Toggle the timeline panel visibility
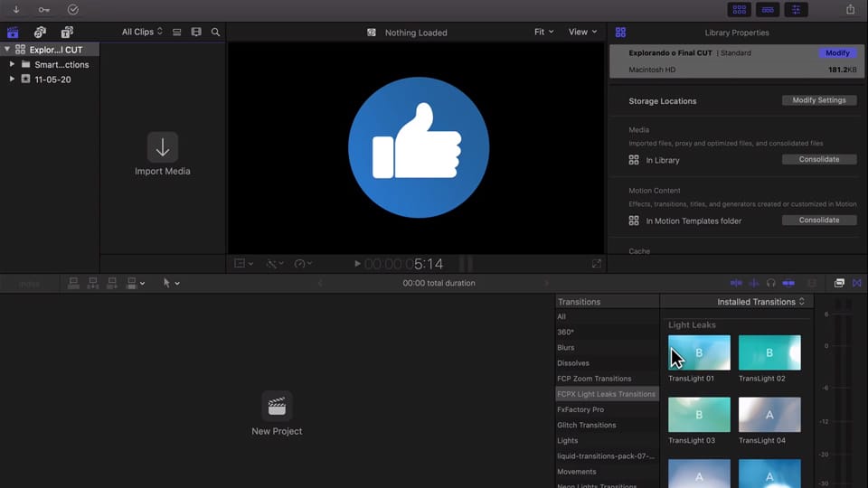 (x=768, y=9)
